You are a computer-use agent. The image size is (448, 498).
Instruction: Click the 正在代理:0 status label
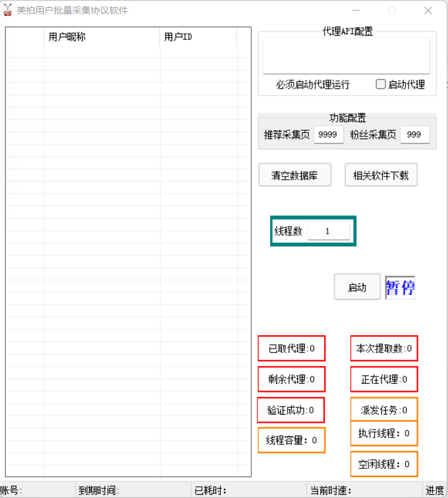pyautogui.click(x=384, y=379)
